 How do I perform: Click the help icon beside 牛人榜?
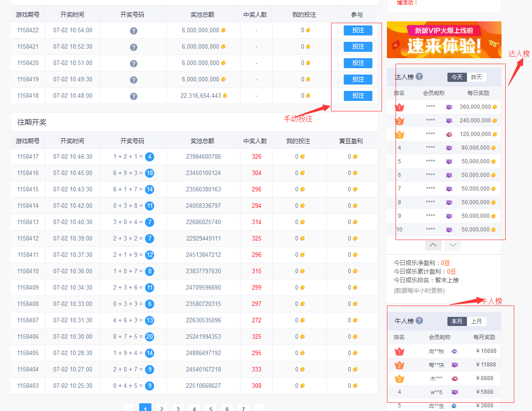pyautogui.click(x=419, y=321)
